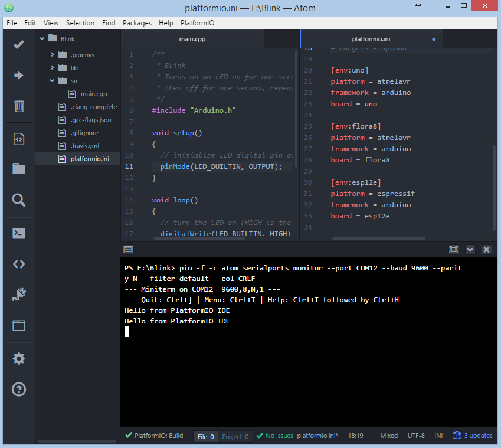This screenshot has width=501, height=448.
Task: Click the main.cpp horizontal scrollbar
Action: [x=199, y=238]
